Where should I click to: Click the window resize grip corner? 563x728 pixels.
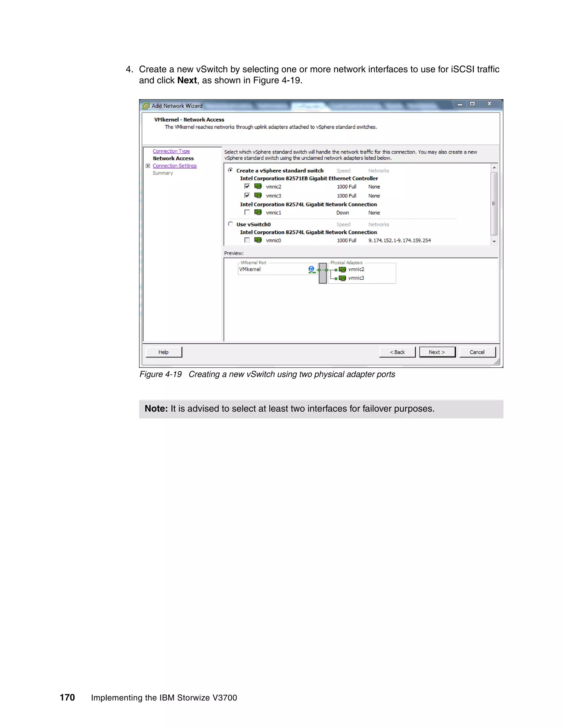click(x=497, y=362)
